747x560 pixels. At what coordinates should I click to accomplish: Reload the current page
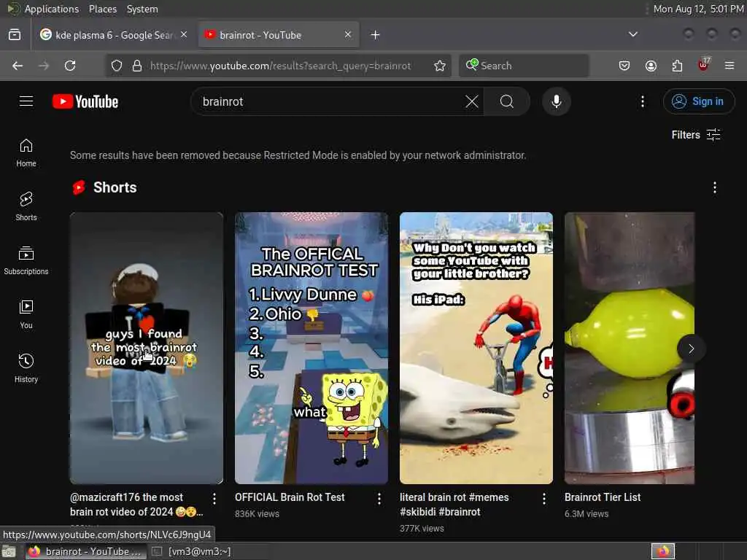70,66
